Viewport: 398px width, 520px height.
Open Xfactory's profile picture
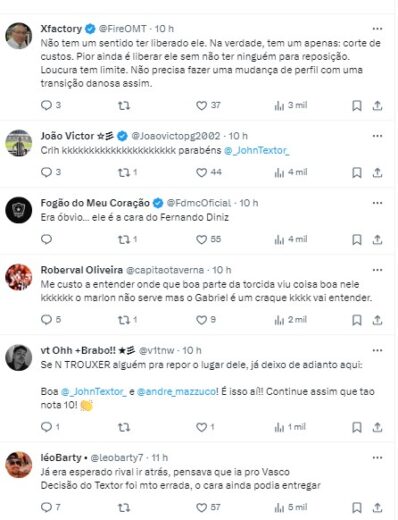19,36
